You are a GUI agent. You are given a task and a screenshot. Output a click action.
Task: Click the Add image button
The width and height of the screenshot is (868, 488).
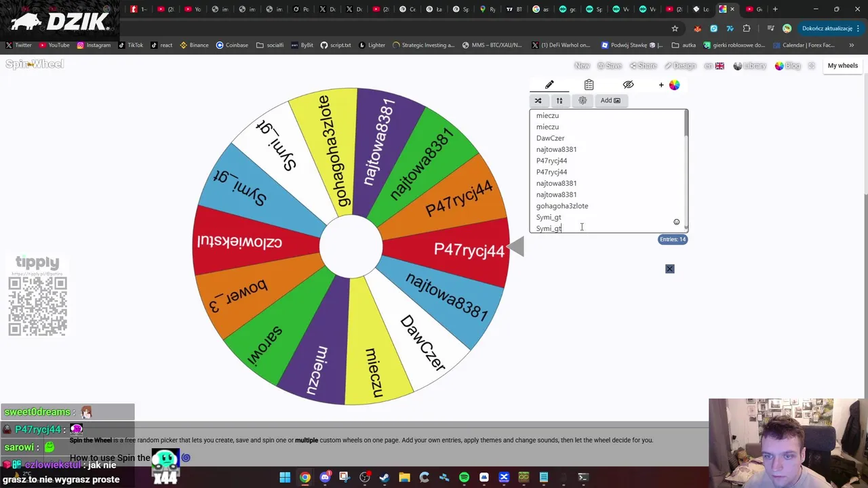coord(610,100)
